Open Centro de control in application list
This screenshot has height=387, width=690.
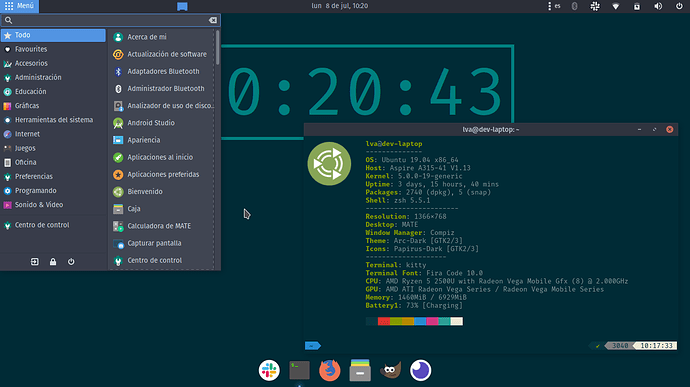[162, 260]
